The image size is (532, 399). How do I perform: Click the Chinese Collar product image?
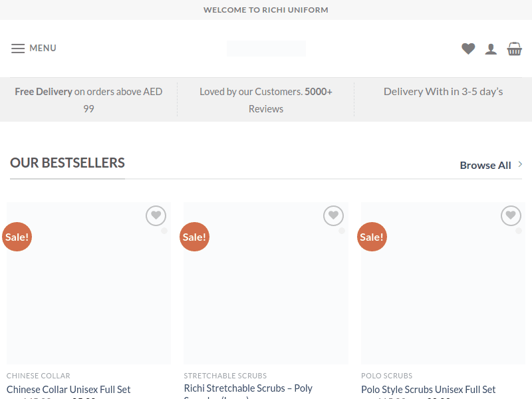(88, 293)
